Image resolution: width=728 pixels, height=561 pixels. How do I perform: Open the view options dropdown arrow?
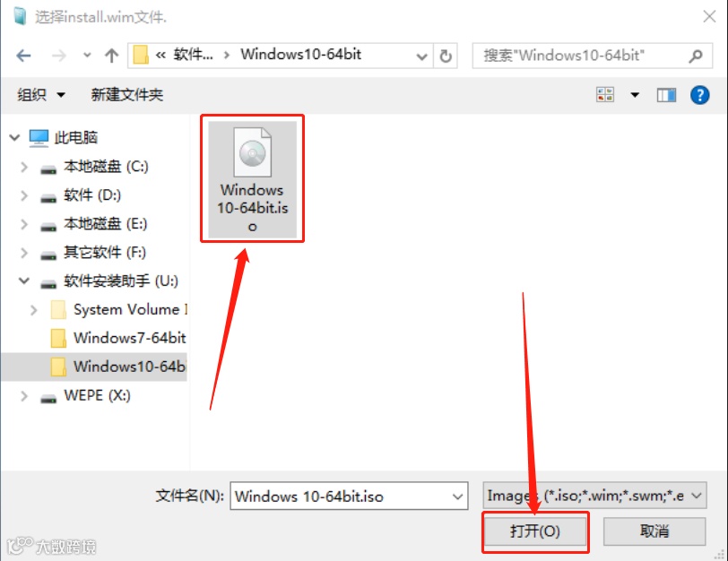tap(635, 95)
